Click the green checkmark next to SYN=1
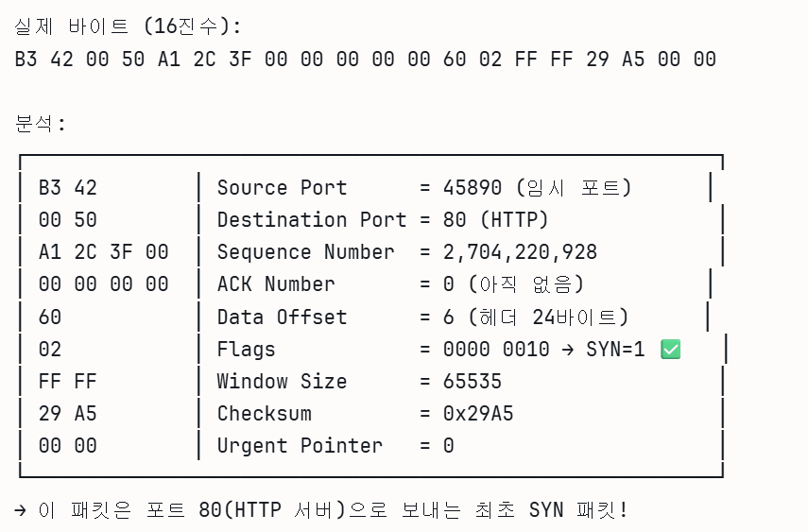Viewport: 808px width, 532px height. tap(671, 350)
